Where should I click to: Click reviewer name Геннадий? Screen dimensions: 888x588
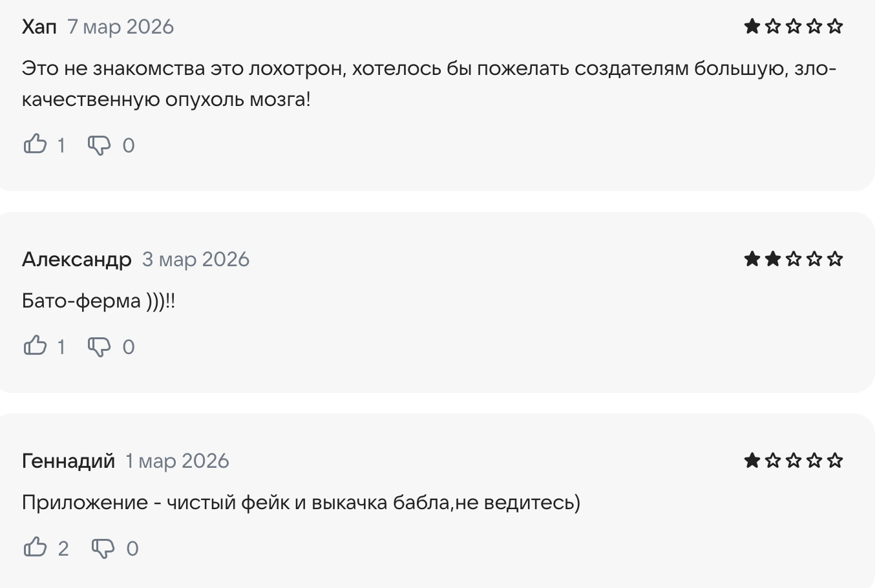click(68, 461)
